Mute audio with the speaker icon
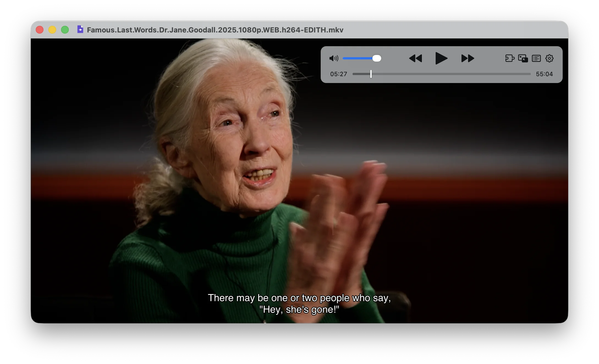The image size is (599, 364). (333, 58)
